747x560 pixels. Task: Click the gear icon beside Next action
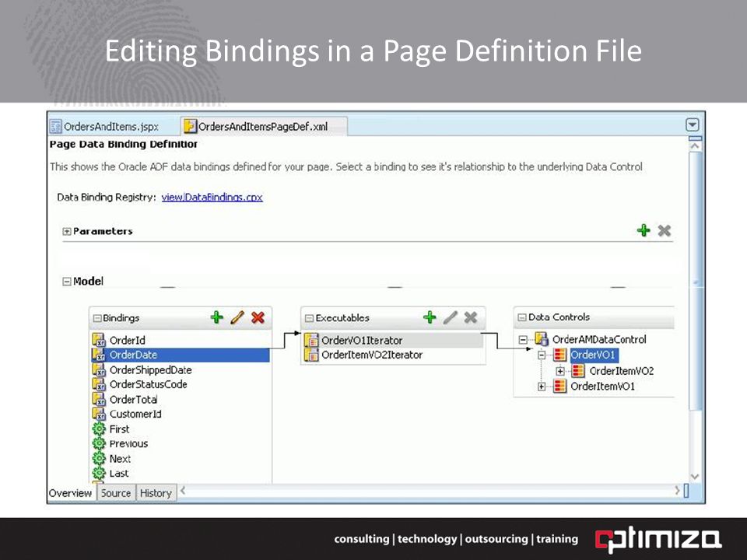coord(99,459)
